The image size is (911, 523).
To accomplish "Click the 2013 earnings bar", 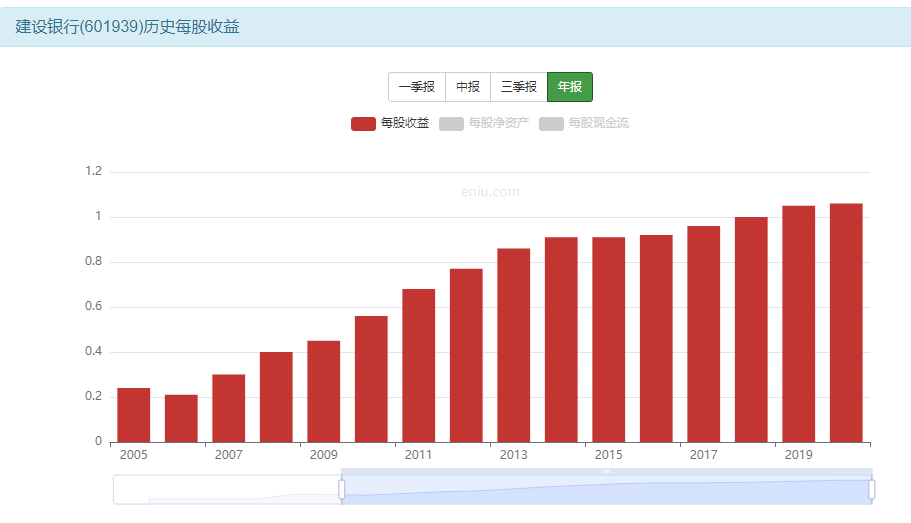I will [x=514, y=345].
